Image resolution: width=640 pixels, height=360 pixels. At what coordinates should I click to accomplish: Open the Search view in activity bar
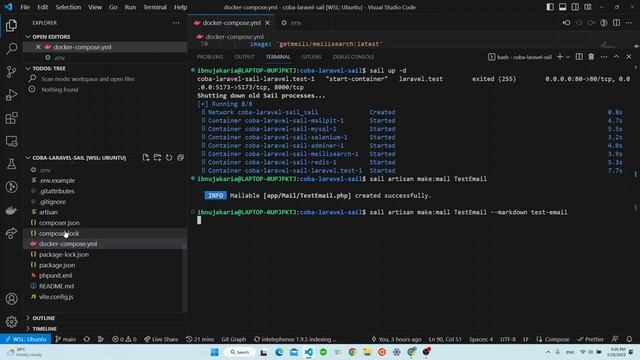click(11, 49)
